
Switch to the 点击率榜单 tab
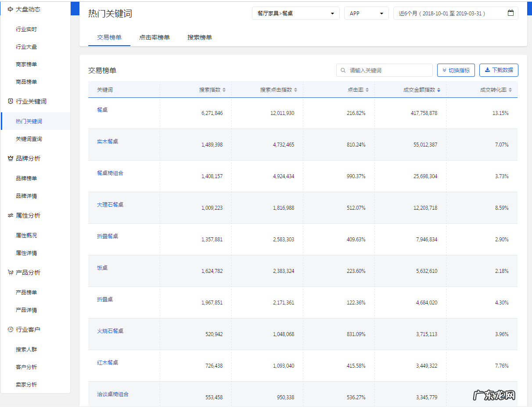pyautogui.click(x=155, y=37)
